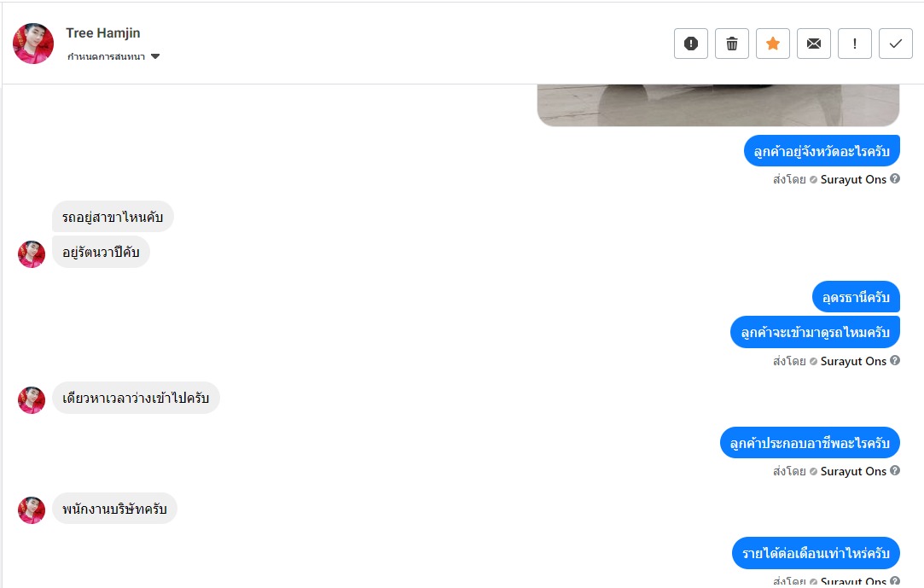Click avatar beside พนักงานบริษัทครับ message
The width and height of the screenshot is (924, 588).
(32, 510)
